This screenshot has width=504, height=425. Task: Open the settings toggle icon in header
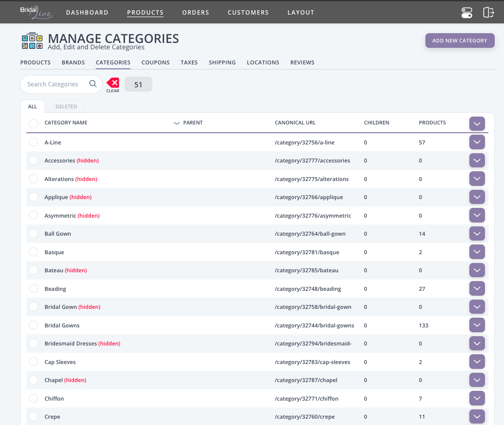467,13
